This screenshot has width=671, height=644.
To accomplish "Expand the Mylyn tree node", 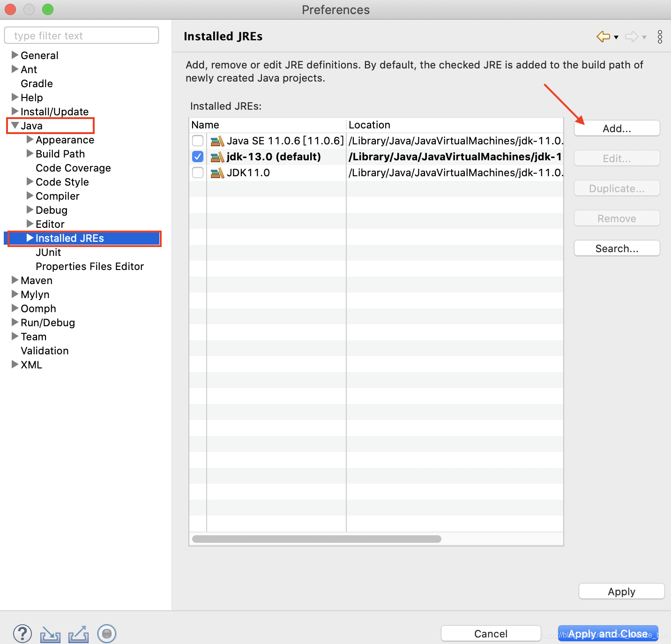I will [x=15, y=294].
